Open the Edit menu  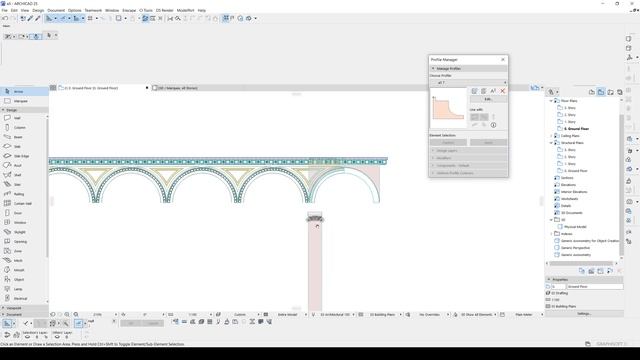[x=14, y=10]
